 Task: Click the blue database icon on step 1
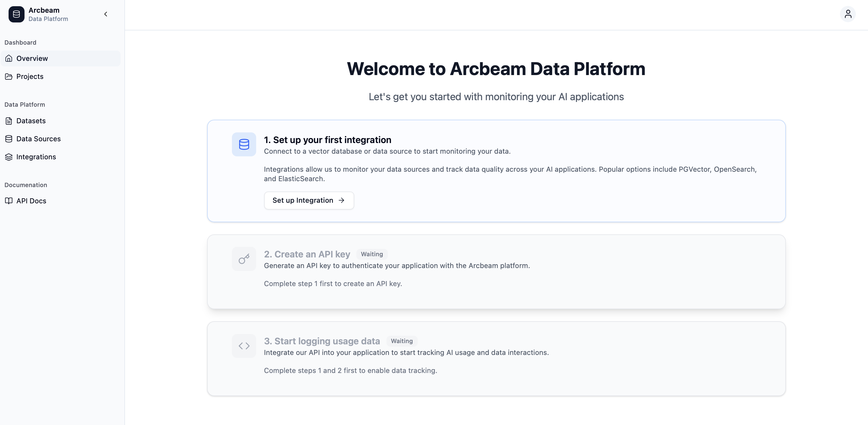(244, 144)
